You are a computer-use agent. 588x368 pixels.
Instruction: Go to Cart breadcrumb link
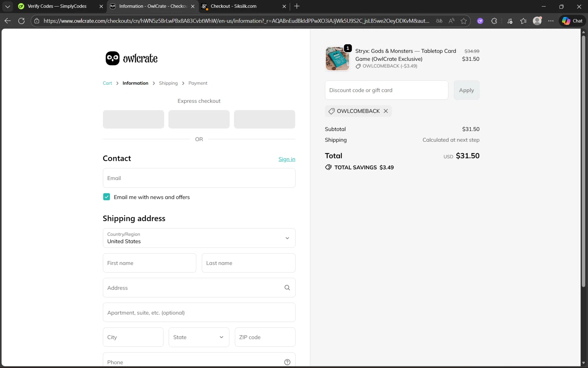click(x=107, y=83)
